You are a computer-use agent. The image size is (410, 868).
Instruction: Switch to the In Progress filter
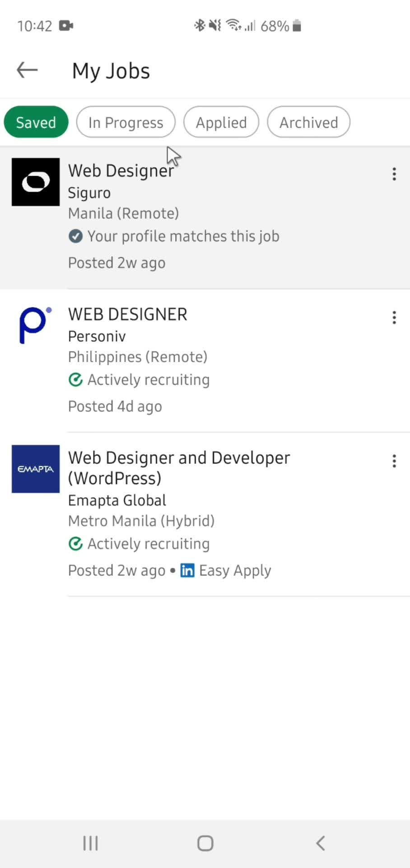pos(126,122)
